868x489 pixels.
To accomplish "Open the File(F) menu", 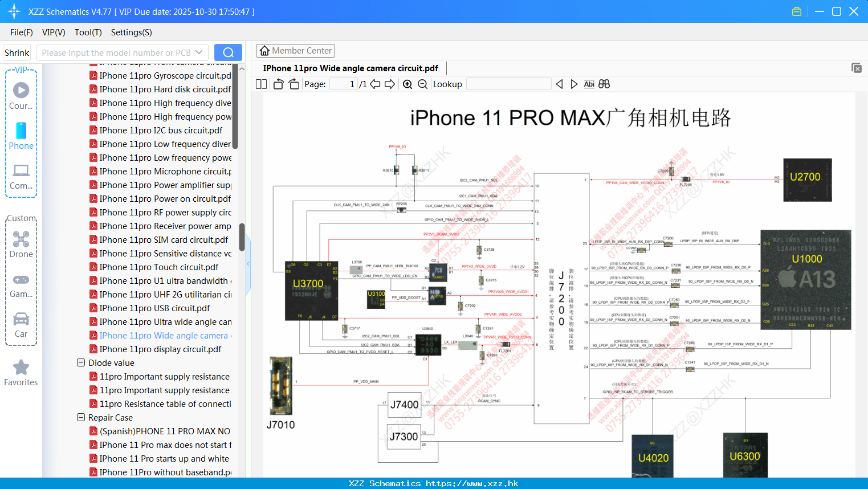I will coord(22,32).
